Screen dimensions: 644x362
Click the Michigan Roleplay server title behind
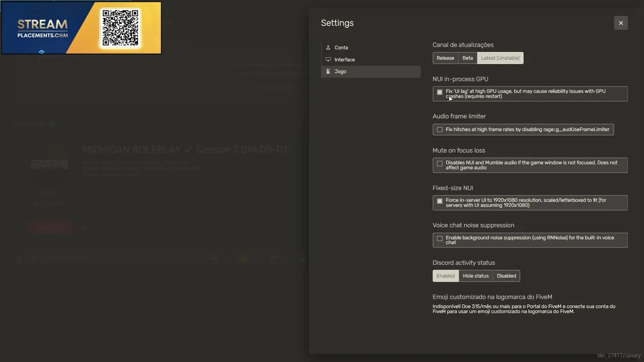point(185,150)
